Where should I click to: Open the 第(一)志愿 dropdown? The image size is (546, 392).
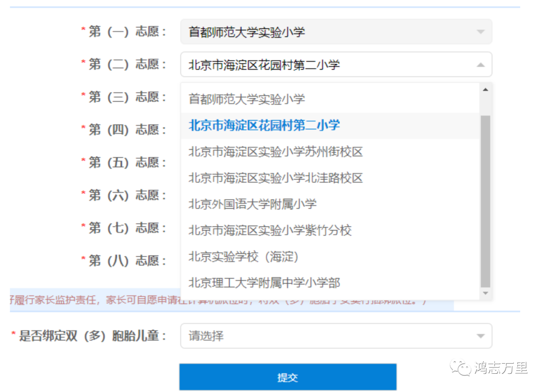tap(336, 32)
